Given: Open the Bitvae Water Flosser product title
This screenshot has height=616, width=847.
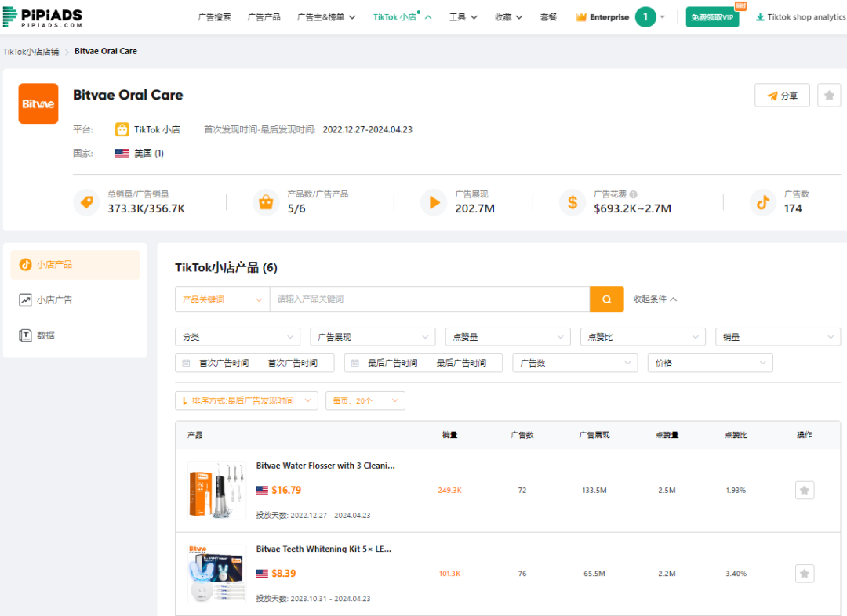Looking at the screenshot, I should coord(325,466).
